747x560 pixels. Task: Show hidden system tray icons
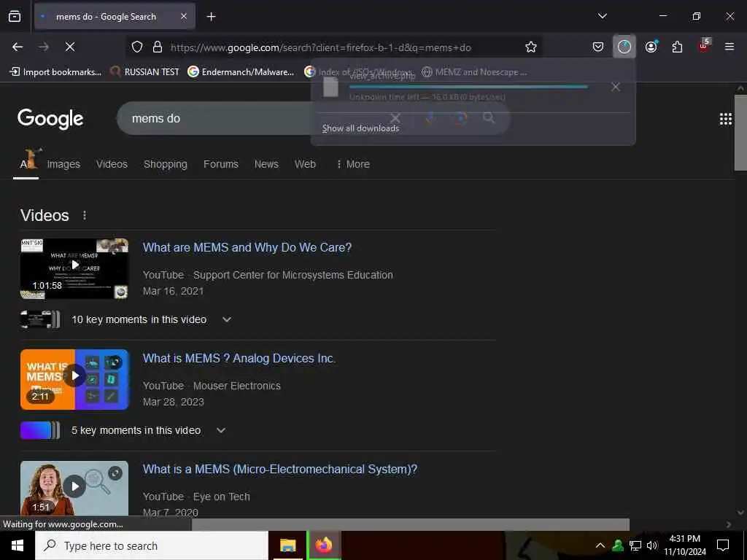[x=600, y=545]
